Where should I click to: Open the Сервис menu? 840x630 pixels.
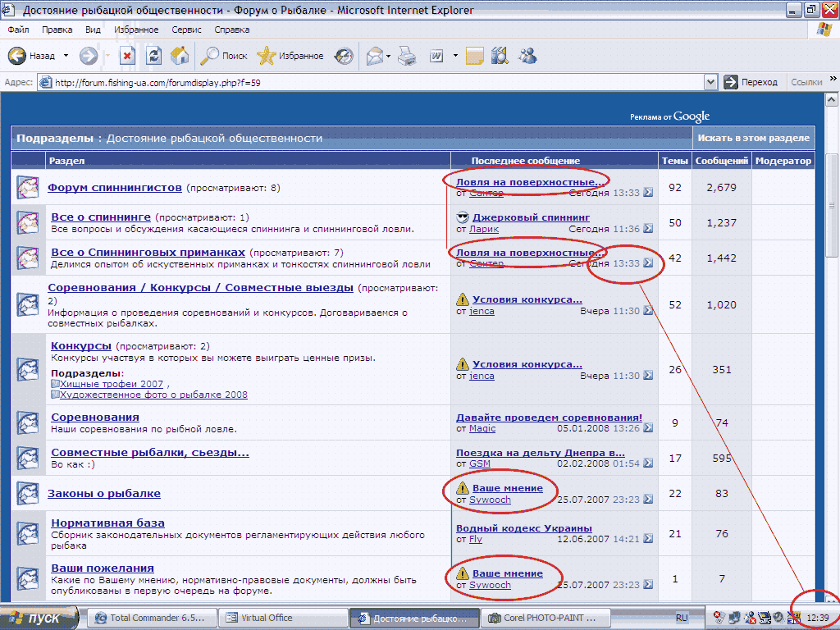point(186,30)
